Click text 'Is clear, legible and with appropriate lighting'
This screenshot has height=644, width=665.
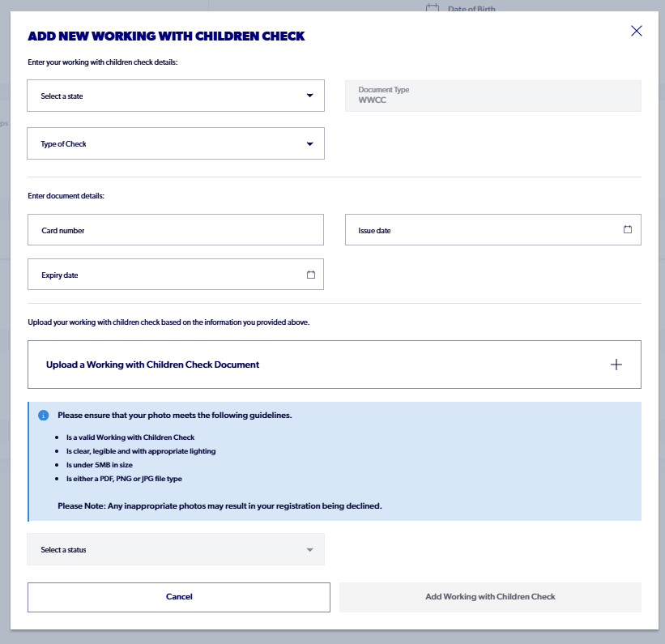[x=141, y=451]
